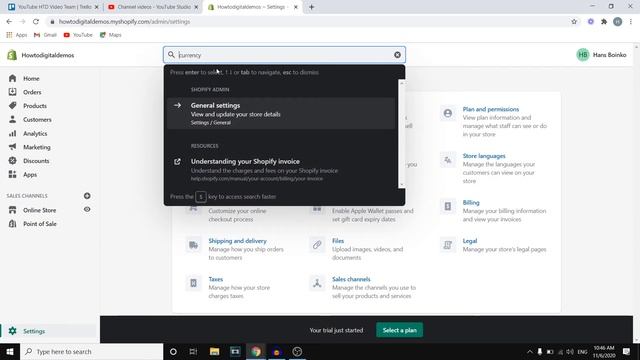Open Files settings
The height and width of the screenshot is (360, 640).
[x=338, y=241]
